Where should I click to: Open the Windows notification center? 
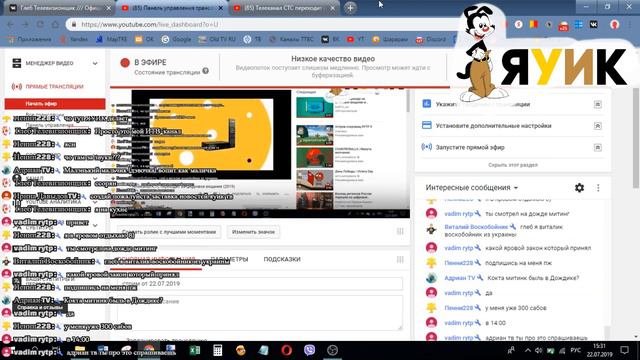click(624, 350)
